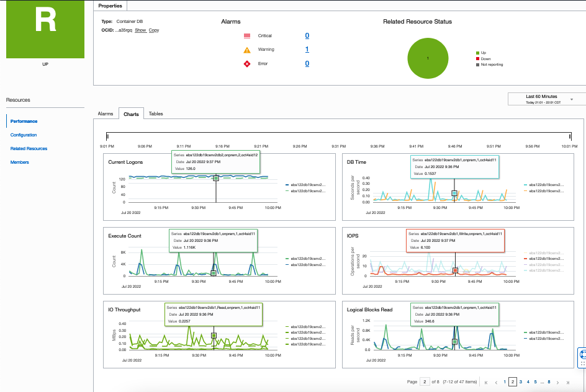Select Configuration in the Resources sidebar
Screen dimensions: 586x392
pos(23,135)
